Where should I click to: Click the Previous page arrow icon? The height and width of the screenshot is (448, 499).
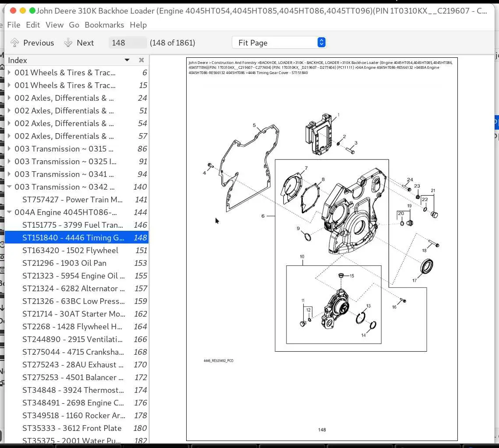pyautogui.click(x=14, y=42)
